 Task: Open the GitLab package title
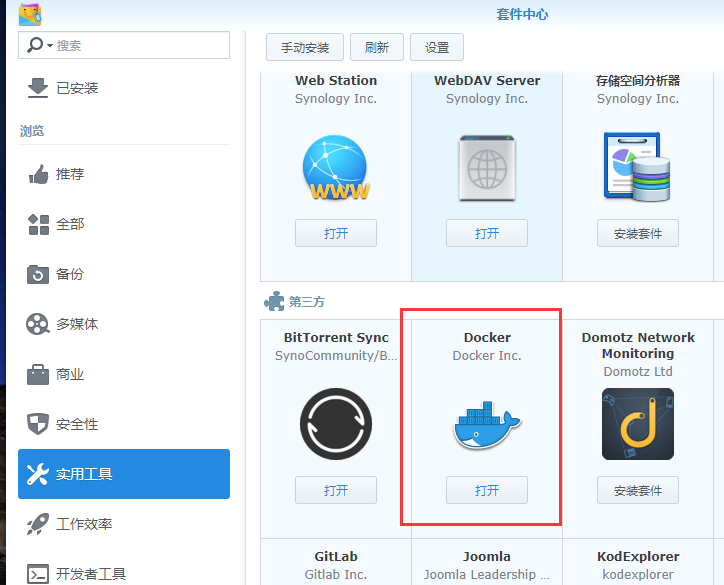point(336,556)
